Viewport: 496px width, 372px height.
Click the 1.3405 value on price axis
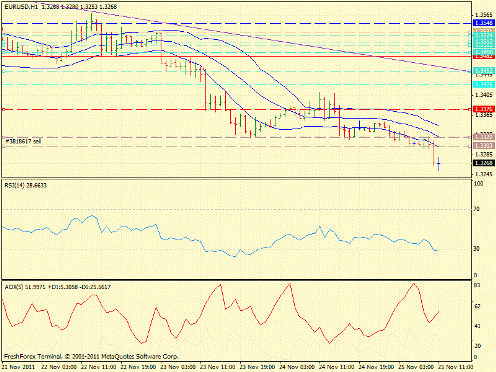coord(484,95)
